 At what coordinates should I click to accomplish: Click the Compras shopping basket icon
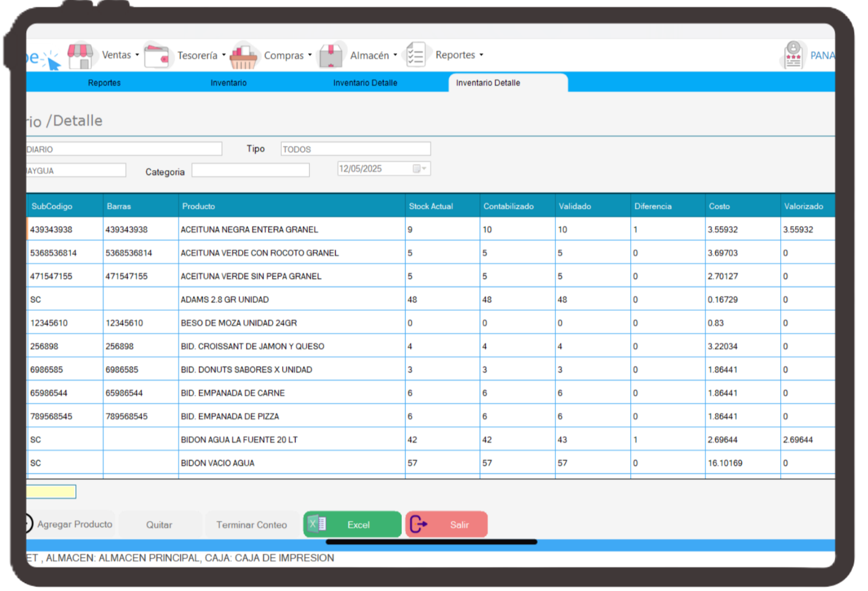(243, 56)
